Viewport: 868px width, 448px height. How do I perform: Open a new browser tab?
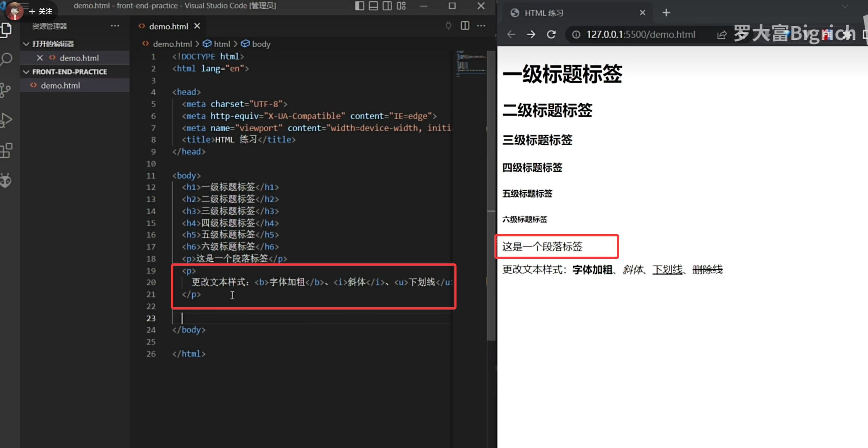point(666,13)
